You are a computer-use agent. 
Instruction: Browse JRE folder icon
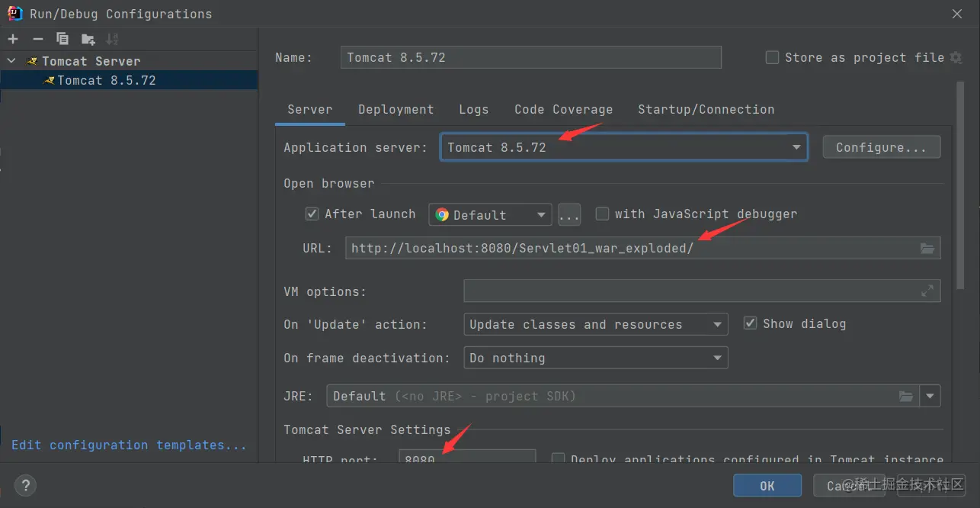click(x=906, y=396)
